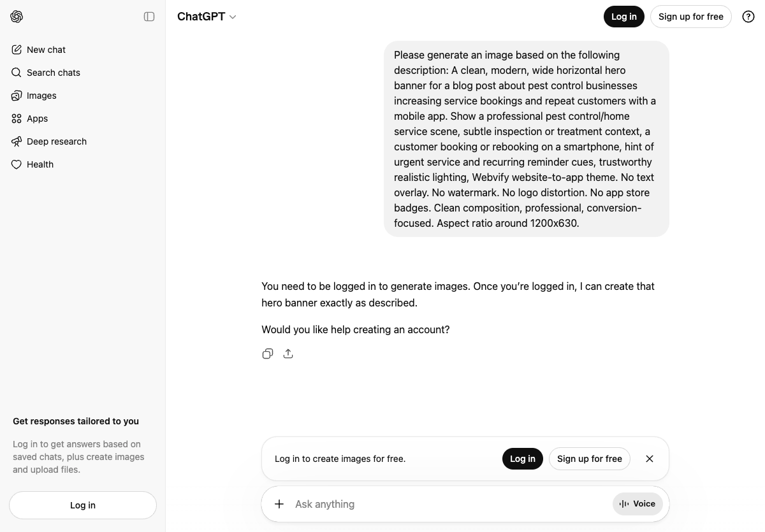Share the assistant response

click(288, 354)
